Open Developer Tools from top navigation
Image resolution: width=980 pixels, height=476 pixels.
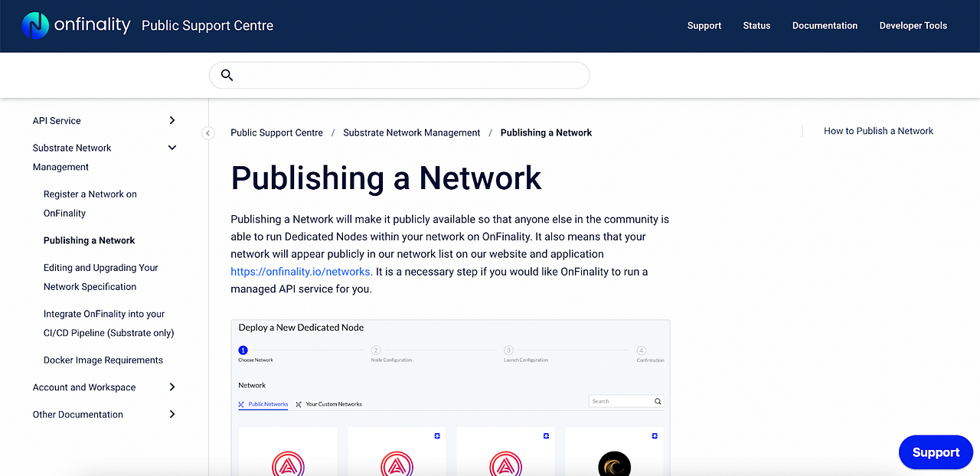pyautogui.click(x=913, y=25)
